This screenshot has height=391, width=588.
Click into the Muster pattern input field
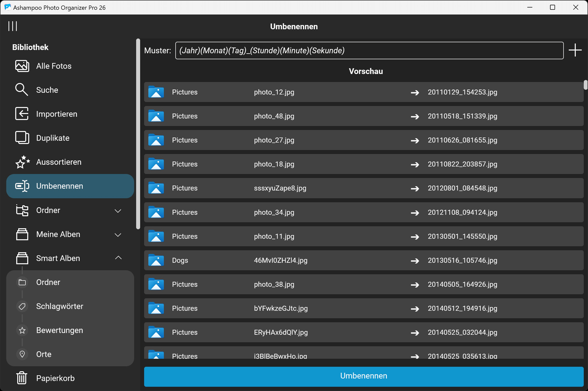(369, 50)
